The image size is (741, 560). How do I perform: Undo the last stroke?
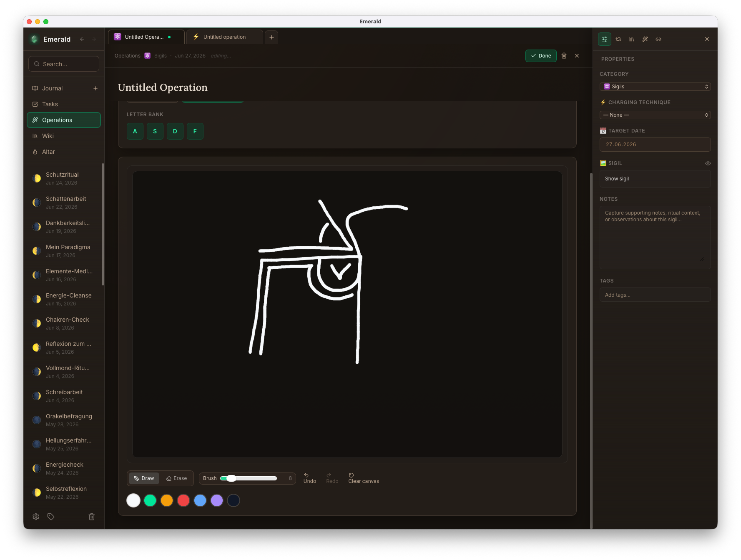(310, 478)
